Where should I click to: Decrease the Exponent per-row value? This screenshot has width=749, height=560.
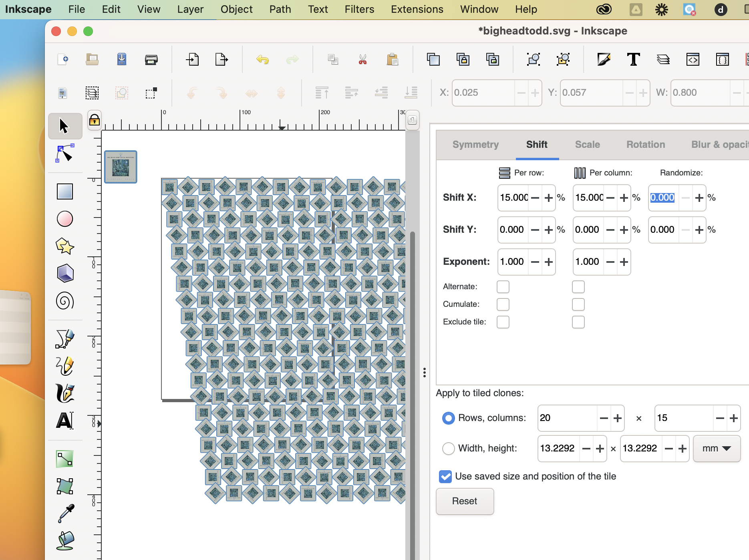point(535,262)
